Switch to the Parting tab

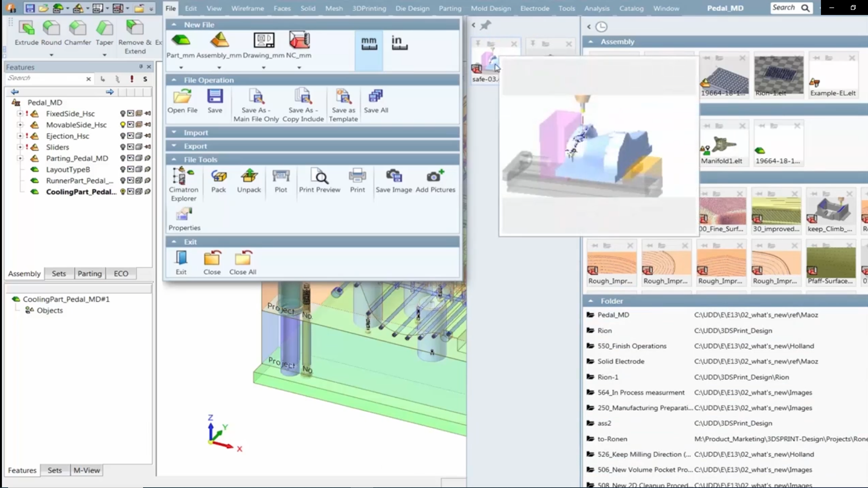click(90, 273)
